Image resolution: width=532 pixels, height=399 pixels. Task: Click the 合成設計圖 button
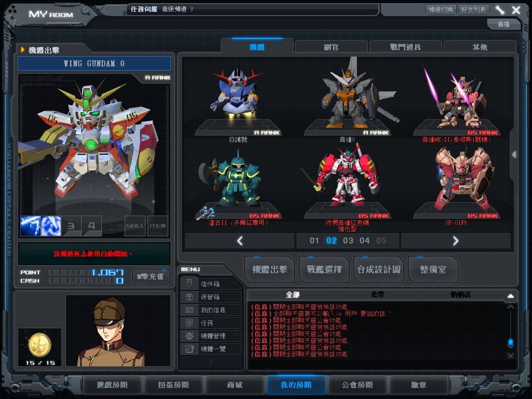click(x=379, y=270)
